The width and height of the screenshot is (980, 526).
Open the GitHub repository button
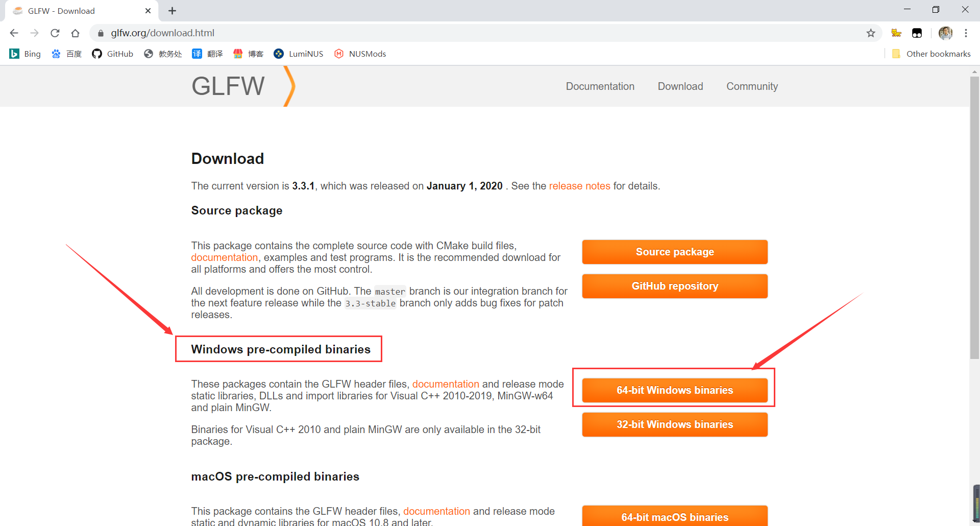coord(675,286)
